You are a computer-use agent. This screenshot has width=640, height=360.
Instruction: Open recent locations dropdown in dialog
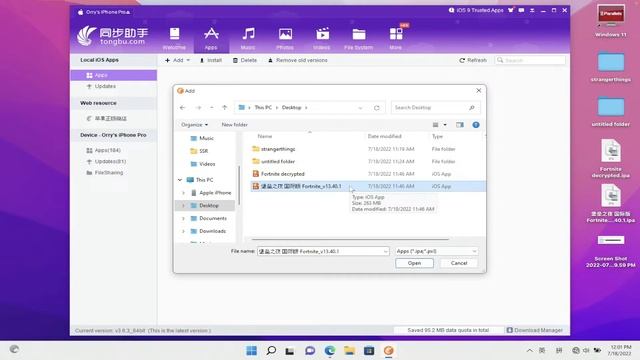click(x=211, y=107)
